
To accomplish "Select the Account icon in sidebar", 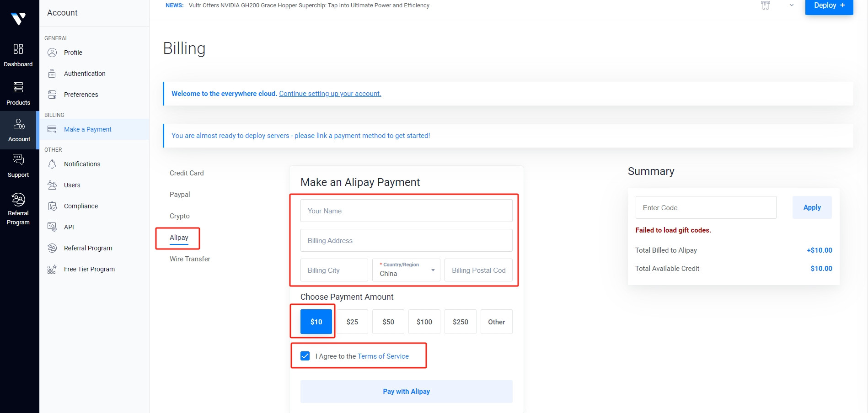I will 19,124.
